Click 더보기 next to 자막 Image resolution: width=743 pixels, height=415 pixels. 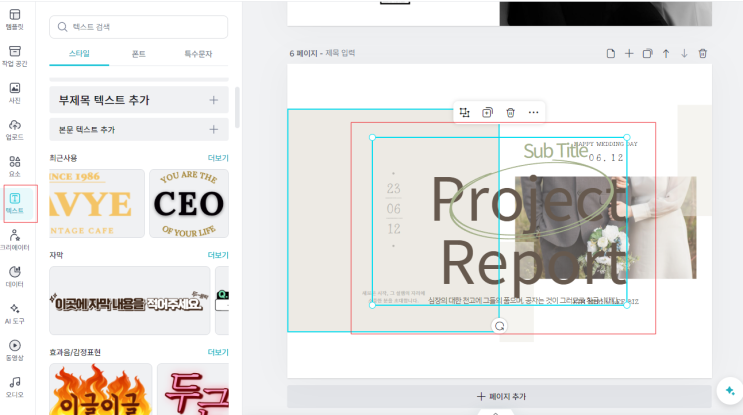218,255
